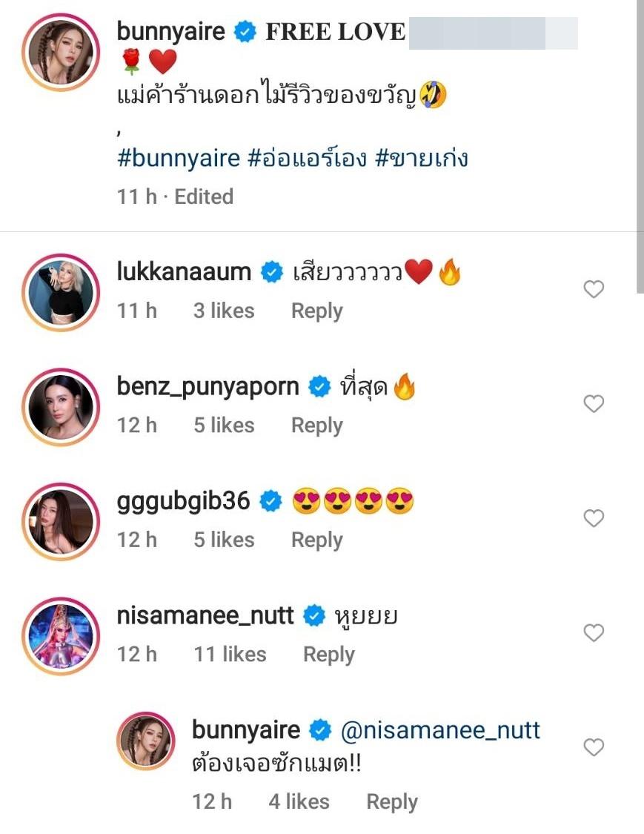Click the vertical scrollbar on the right
The image size is (644, 834).
pos(640,148)
